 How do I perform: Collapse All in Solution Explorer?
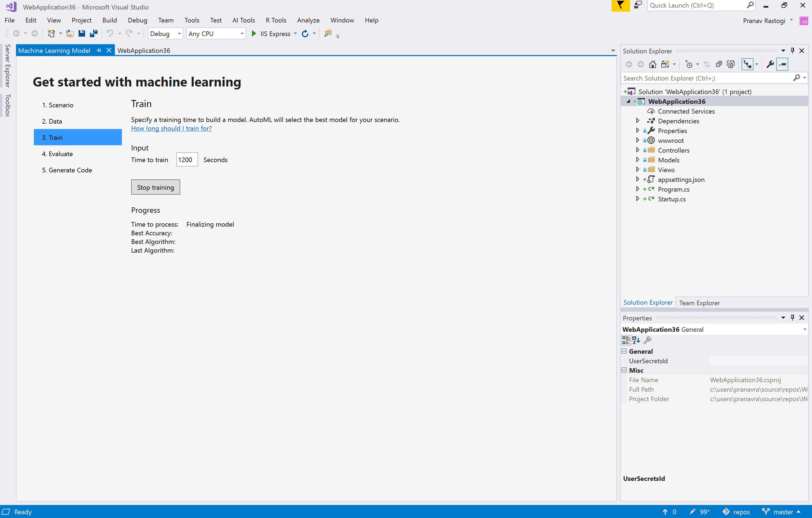(x=719, y=64)
